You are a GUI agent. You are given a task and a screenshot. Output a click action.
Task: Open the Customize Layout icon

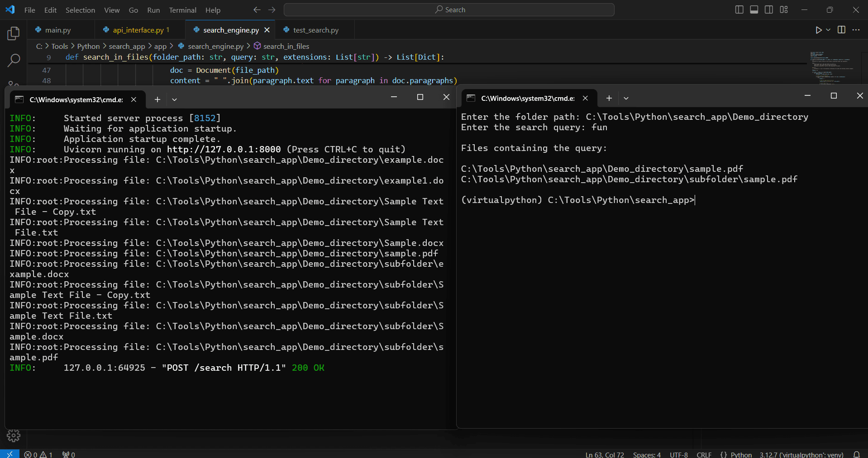(784, 9)
